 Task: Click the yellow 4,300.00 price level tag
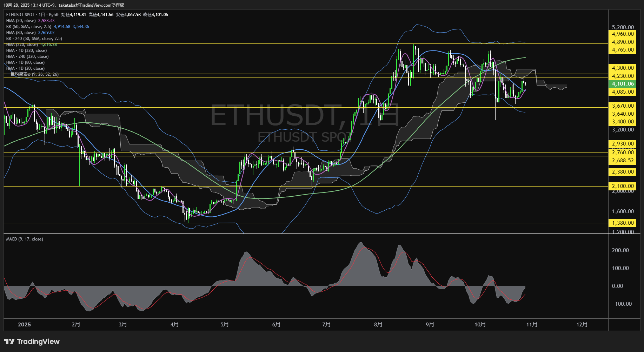coord(622,68)
